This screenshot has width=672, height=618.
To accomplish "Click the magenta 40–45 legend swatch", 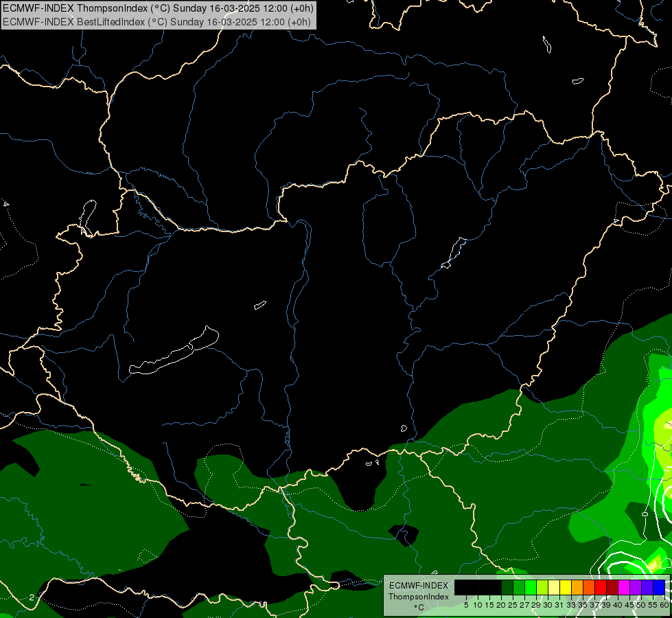I will click(624, 588).
